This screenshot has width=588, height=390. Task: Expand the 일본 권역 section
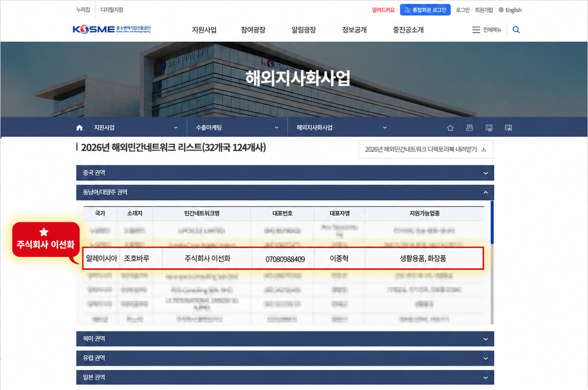(285, 377)
